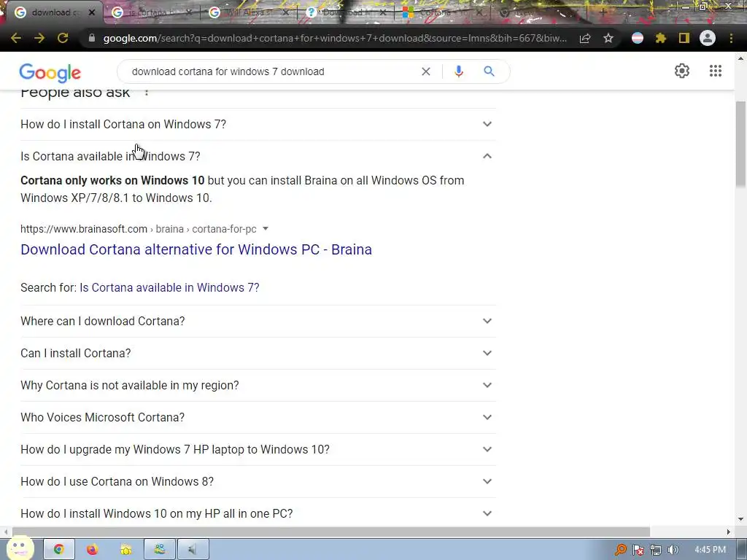Go to Google home via logo
Viewport: 747px width, 560px height.
[x=50, y=72]
